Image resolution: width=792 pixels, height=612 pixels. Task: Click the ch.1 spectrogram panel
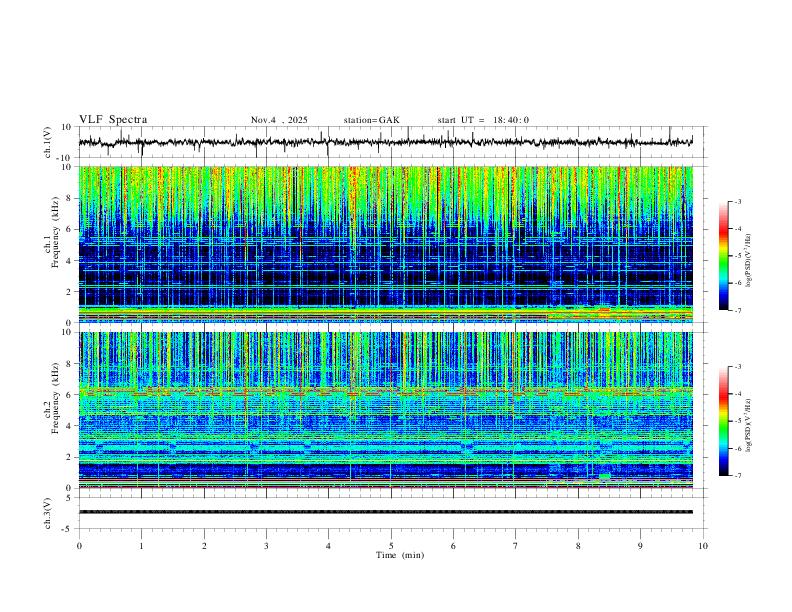tap(386, 244)
